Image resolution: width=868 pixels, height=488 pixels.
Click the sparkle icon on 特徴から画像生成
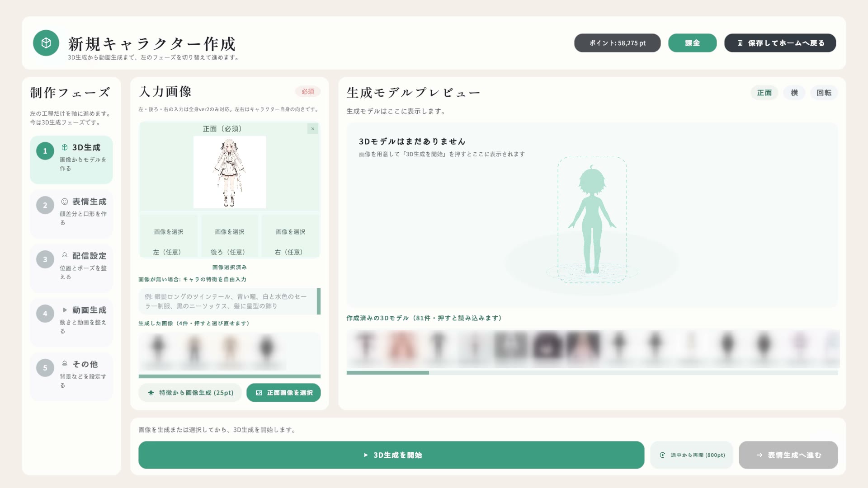coord(151,393)
